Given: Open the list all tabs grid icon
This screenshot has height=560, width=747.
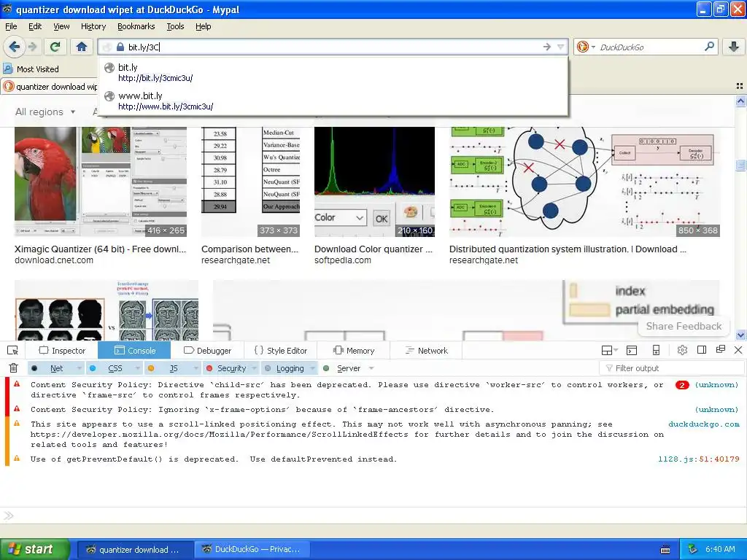Looking at the screenshot, I should tap(740, 86).
